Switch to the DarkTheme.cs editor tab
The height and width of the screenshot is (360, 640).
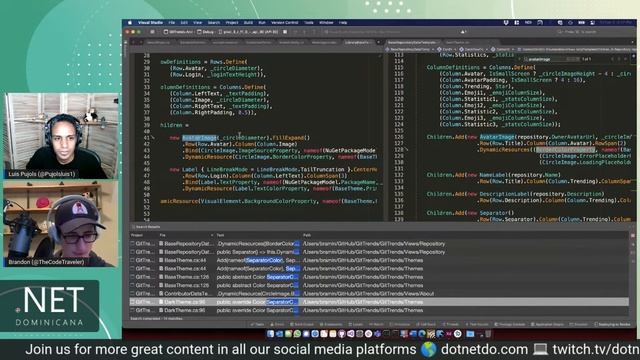pyautogui.click(x=457, y=42)
